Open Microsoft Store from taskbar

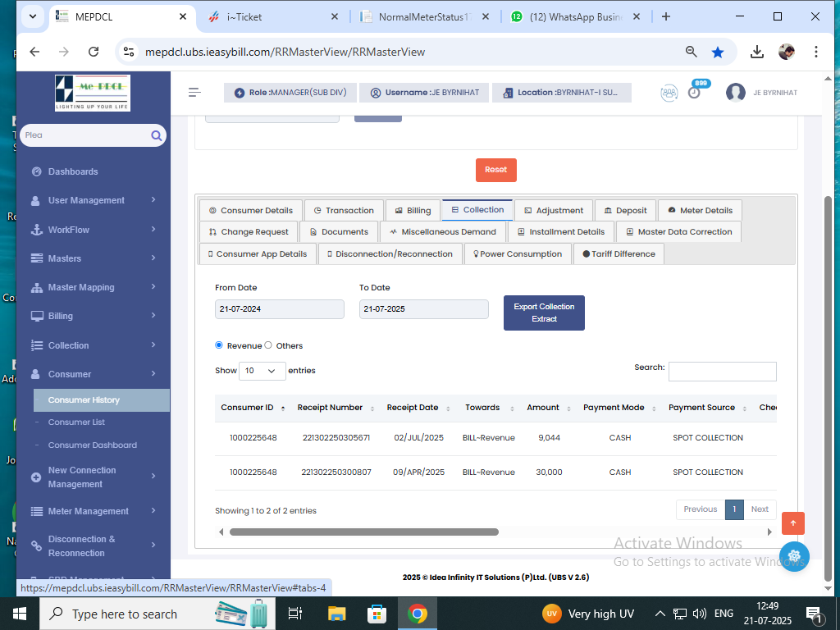click(x=377, y=614)
